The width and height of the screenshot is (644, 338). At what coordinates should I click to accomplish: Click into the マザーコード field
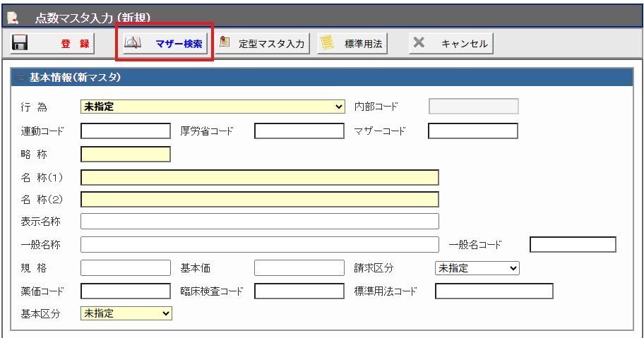pos(472,131)
